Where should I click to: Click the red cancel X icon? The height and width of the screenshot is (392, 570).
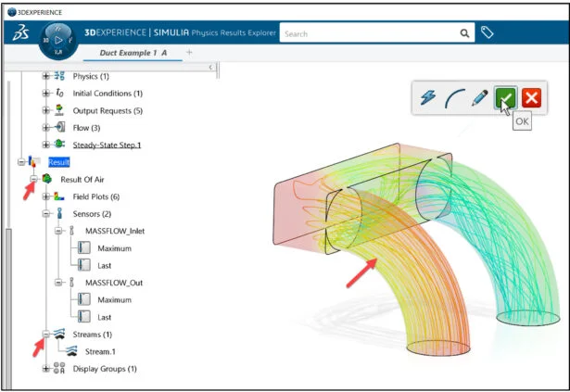click(x=531, y=97)
